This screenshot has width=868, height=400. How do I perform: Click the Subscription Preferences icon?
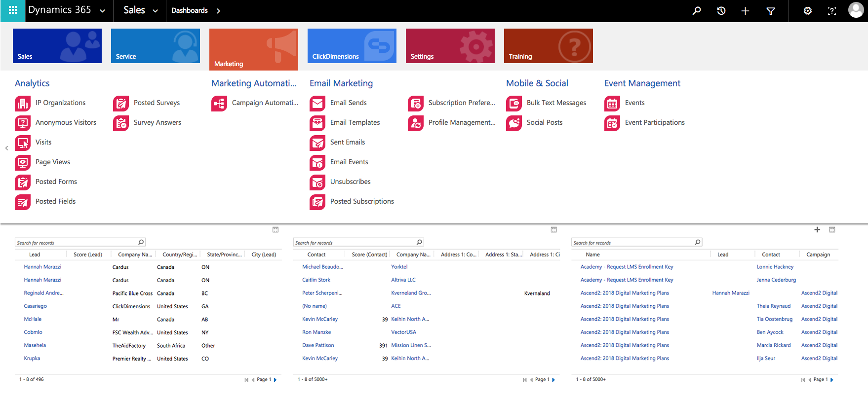pyautogui.click(x=416, y=104)
